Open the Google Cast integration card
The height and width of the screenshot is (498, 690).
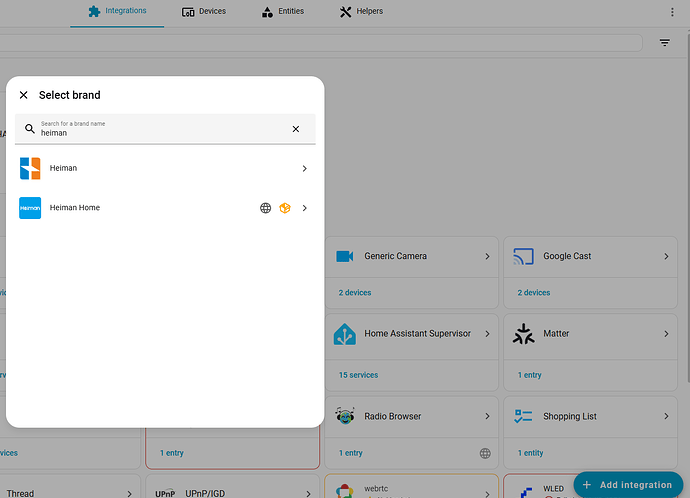click(x=590, y=256)
